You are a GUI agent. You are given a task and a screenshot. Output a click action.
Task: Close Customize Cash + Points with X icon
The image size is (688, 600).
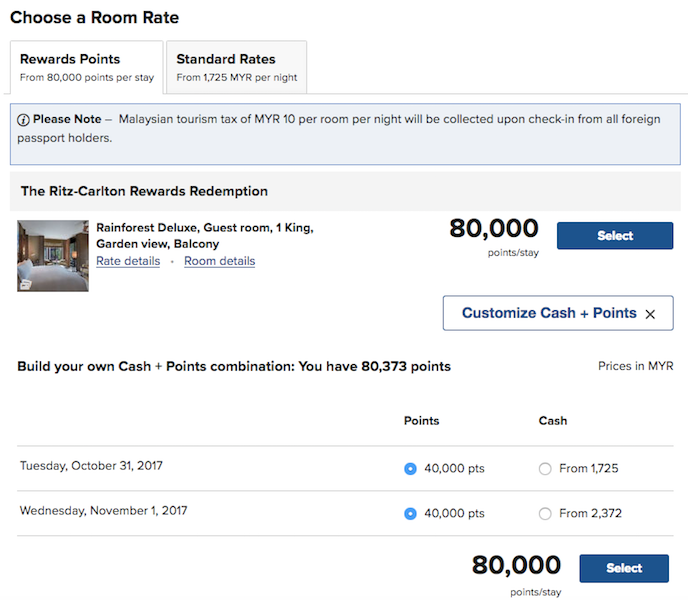tap(650, 314)
